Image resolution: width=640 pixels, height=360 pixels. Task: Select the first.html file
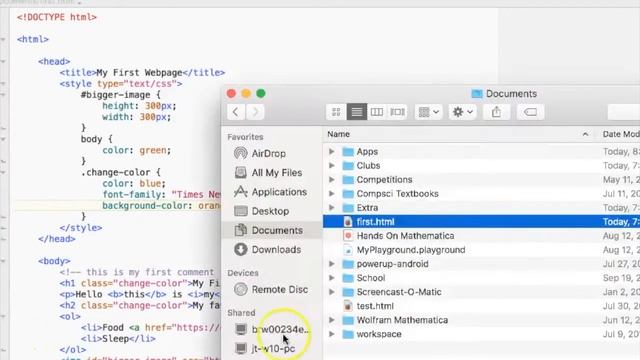tap(481, 222)
